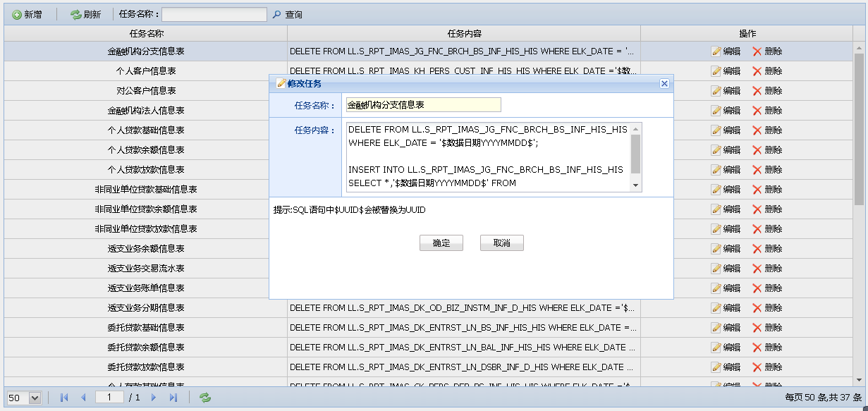Delete the 金融机构分支信息表 row
The width and height of the screenshot is (868, 411).
[x=767, y=51]
